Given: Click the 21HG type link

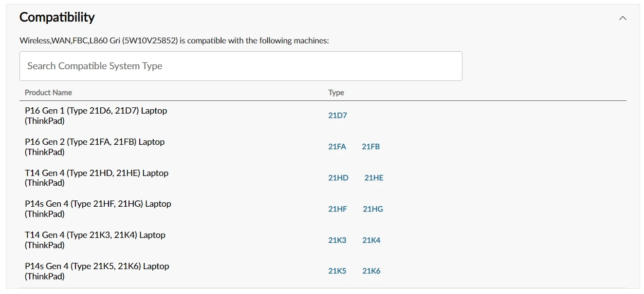Looking at the screenshot, I should pyautogui.click(x=372, y=209).
